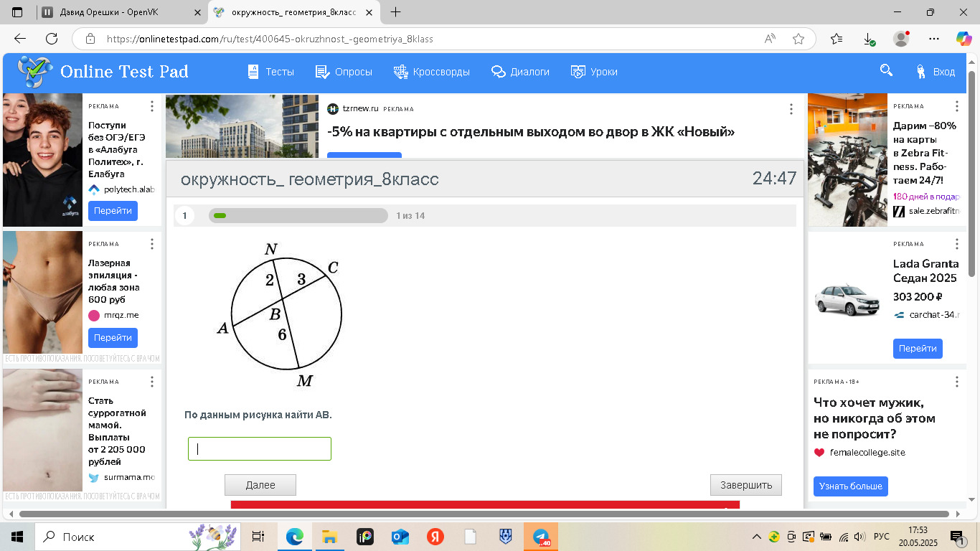
Task: Open Wi-Fi network settings in tray
Action: click(x=844, y=537)
